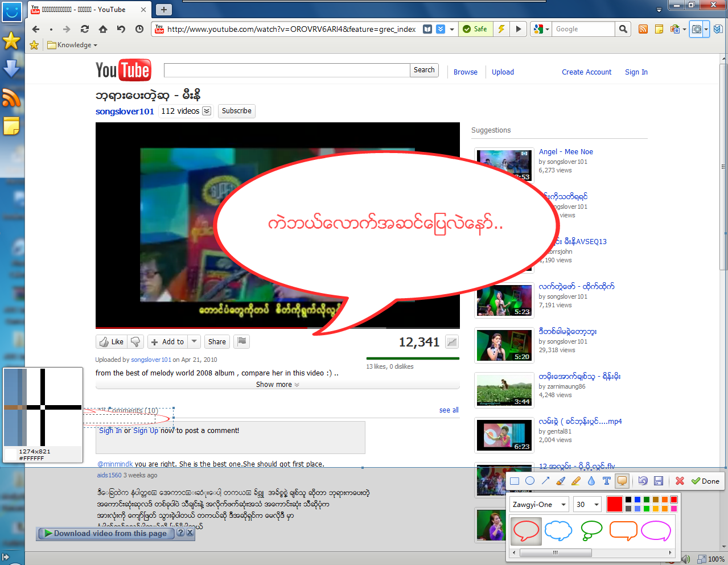Open the Zawgyi-One font dropdown
The height and width of the screenshot is (565, 728).
click(539, 504)
